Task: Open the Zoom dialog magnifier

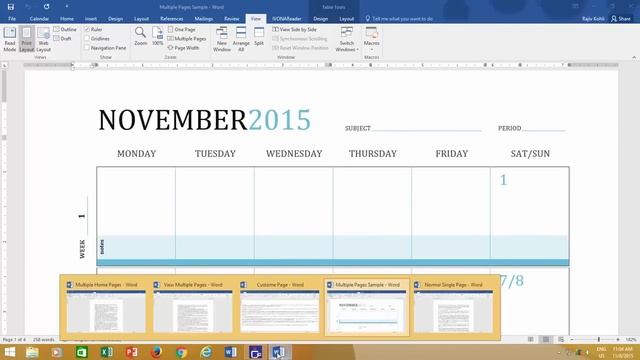Action: pos(140,36)
